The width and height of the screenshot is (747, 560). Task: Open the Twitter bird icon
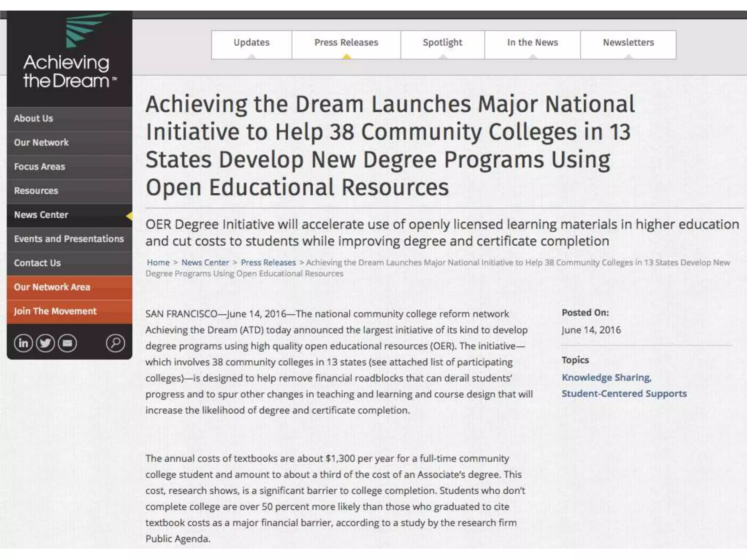point(45,343)
